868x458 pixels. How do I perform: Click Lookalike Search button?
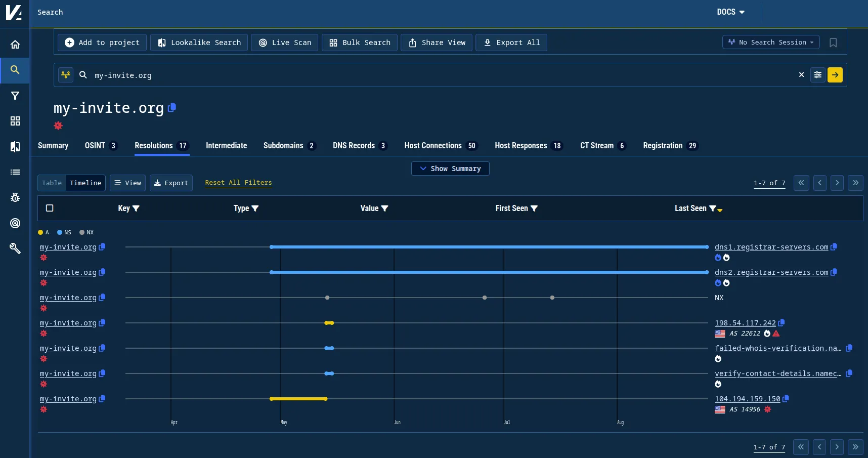[199, 43]
